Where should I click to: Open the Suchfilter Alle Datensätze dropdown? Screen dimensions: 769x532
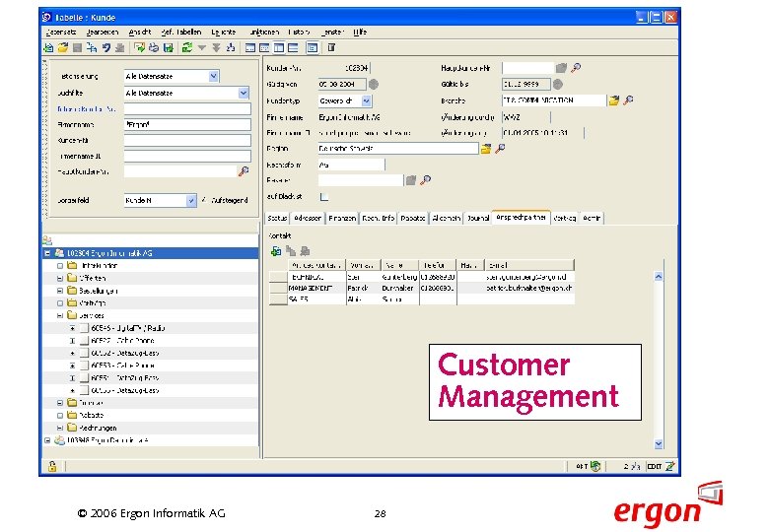point(244,93)
